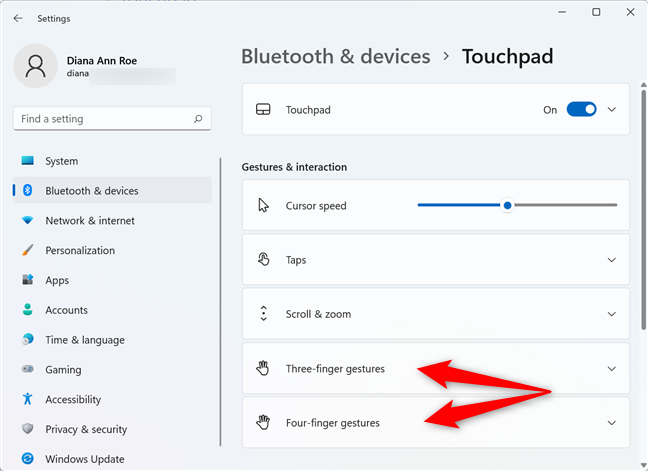The height and width of the screenshot is (471, 648).
Task: Click the touchpad device icon
Action: click(x=263, y=109)
